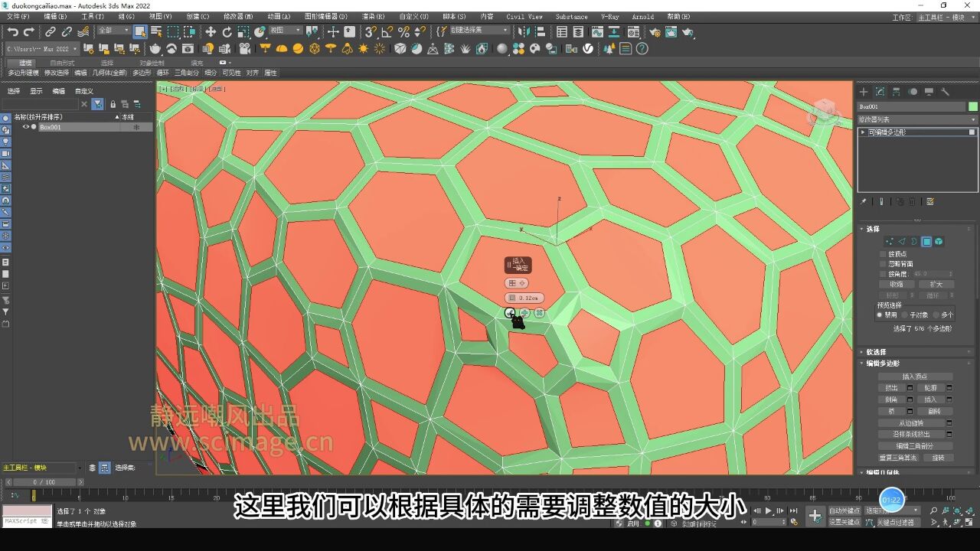
Task: Redo using the Redo arrow icon
Action: [29, 31]
